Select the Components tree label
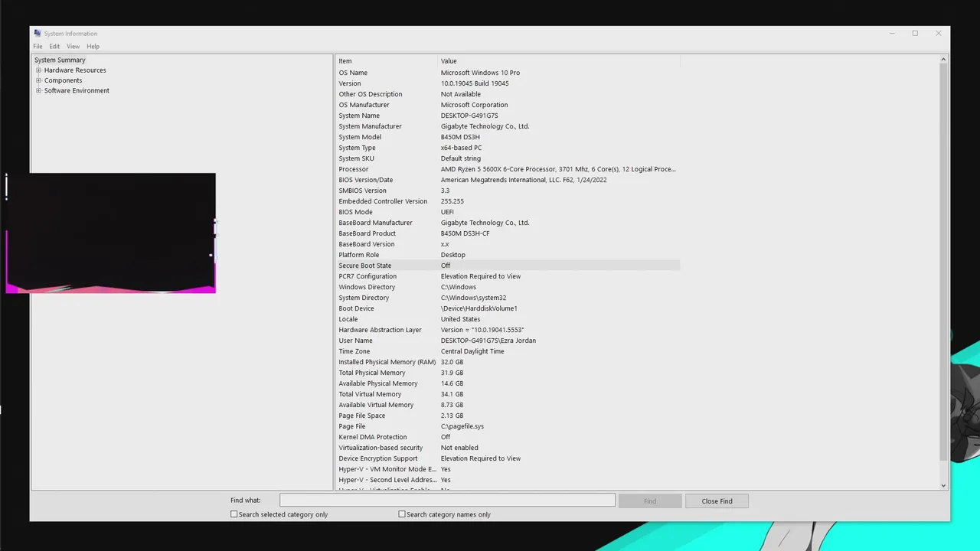Screen dimensions: 980x551 pos(63,80)
